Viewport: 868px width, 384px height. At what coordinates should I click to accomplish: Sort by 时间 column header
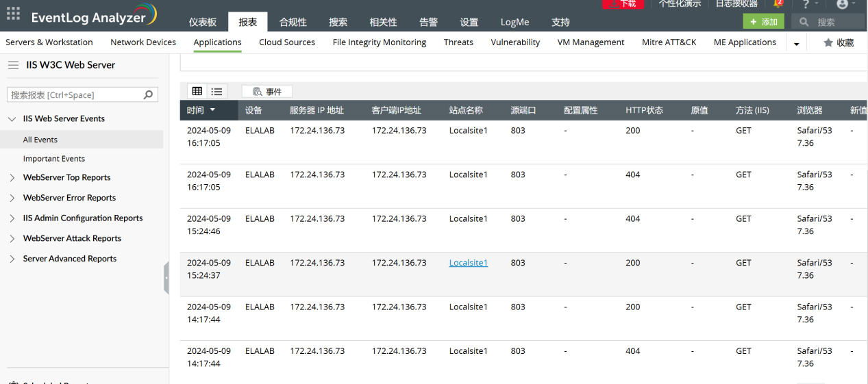tap(201, 110)
